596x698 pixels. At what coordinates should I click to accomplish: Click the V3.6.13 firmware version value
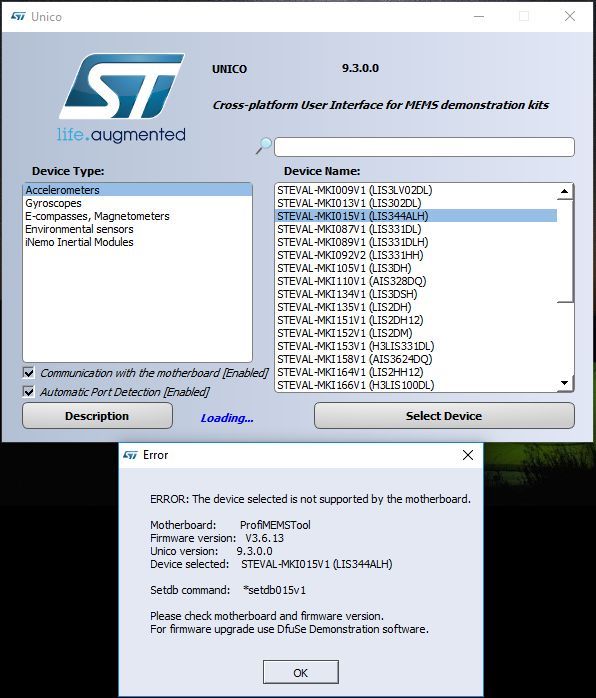click(264, 538)
